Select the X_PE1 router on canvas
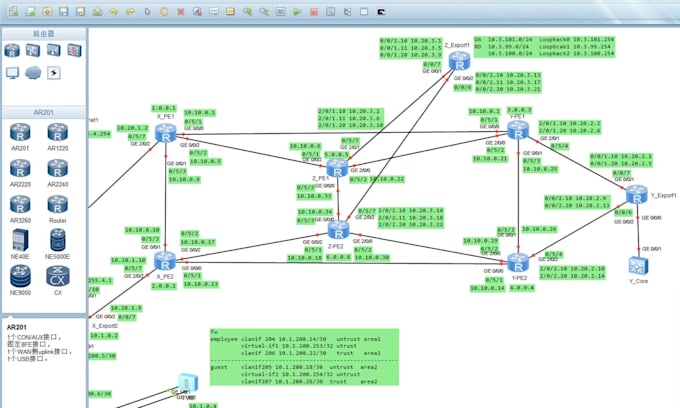 point(166,133)
